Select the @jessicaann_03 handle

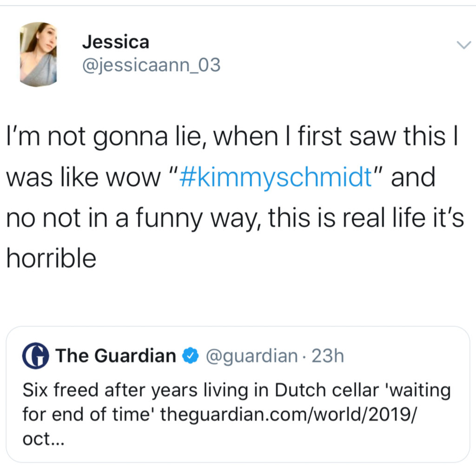pos(152,66)
